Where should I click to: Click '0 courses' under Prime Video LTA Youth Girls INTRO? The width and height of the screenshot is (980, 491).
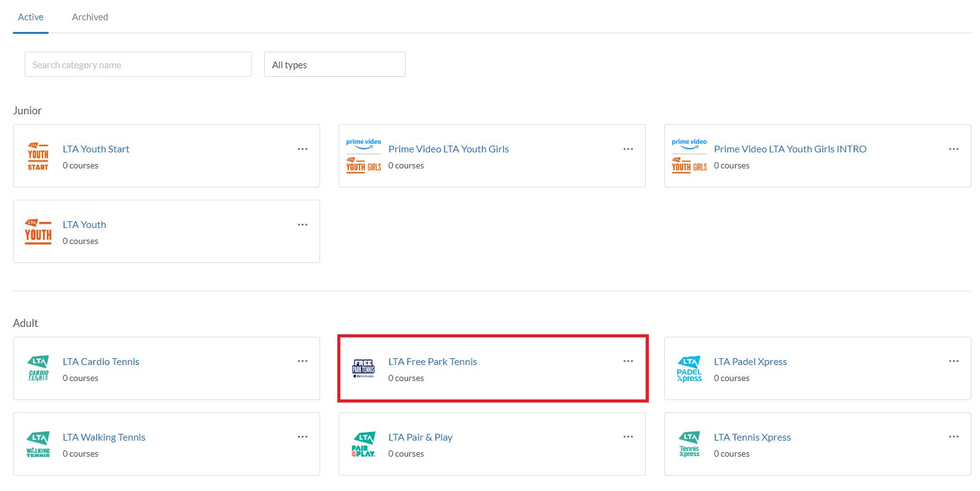coord(732,165)
